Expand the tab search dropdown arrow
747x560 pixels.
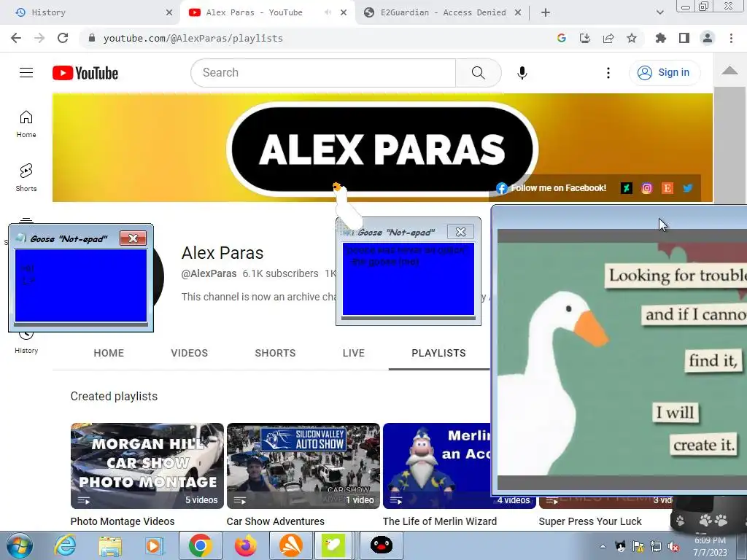click(659, 12)
